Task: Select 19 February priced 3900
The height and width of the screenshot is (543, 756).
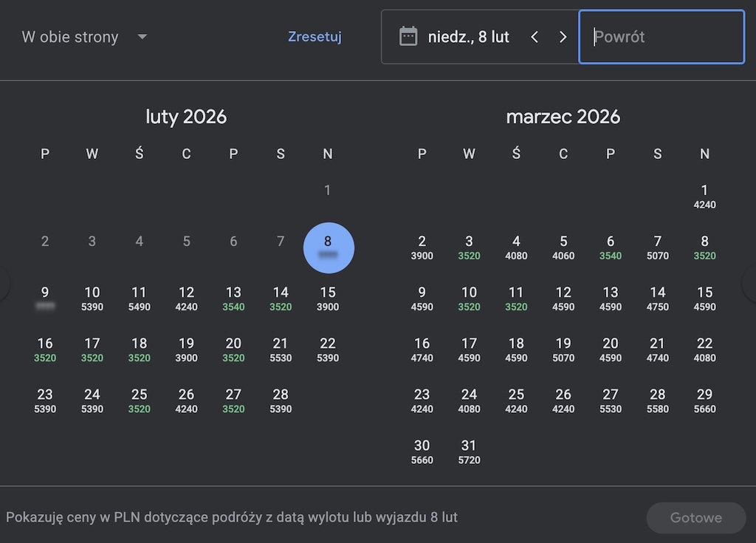Action: click(x=187, y=350)
